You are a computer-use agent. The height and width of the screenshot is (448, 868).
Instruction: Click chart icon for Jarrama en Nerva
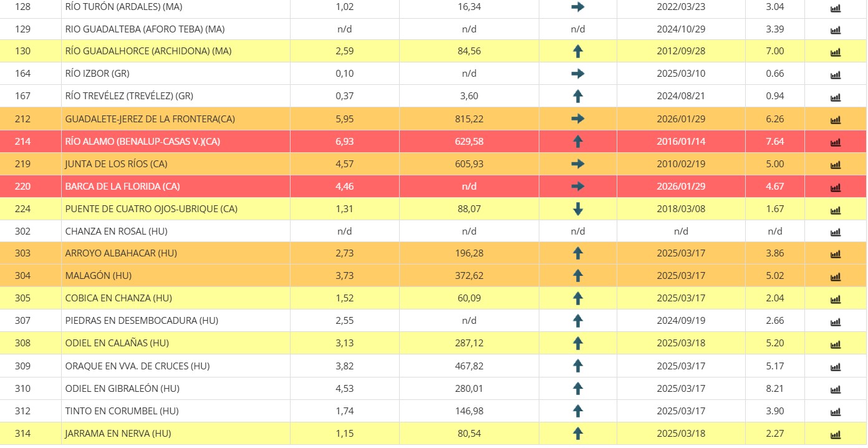[x=835, y=434]
